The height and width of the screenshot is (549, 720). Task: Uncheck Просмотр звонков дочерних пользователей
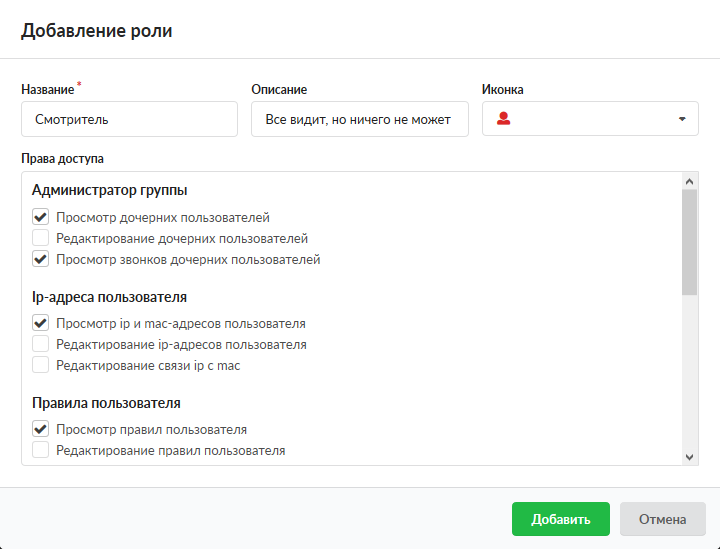point(41,260)
